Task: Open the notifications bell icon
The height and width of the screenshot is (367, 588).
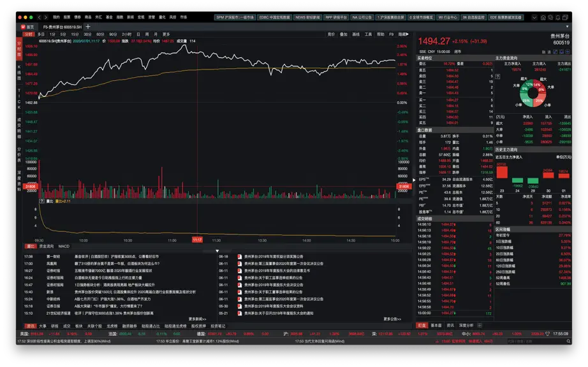Action: pos(557,18)
